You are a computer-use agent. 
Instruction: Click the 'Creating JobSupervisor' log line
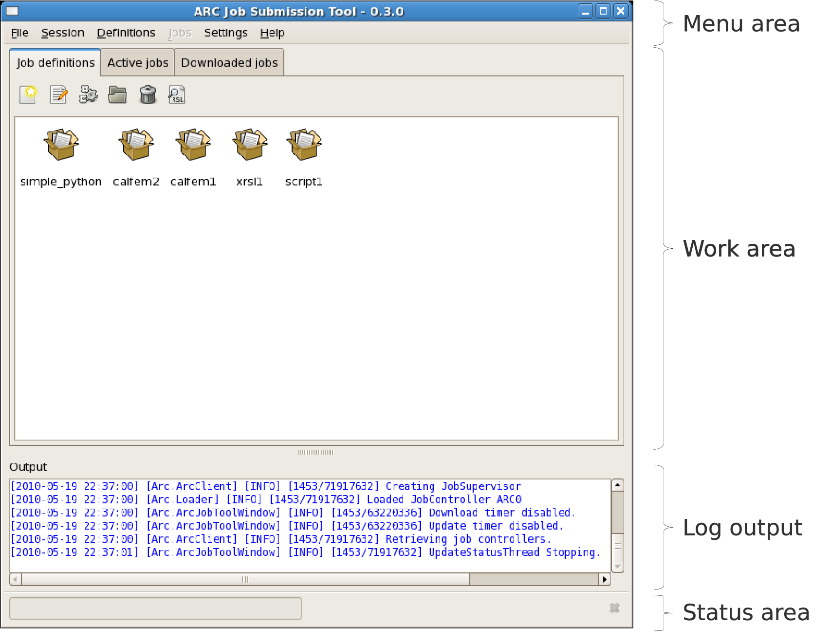coord(266,486)
